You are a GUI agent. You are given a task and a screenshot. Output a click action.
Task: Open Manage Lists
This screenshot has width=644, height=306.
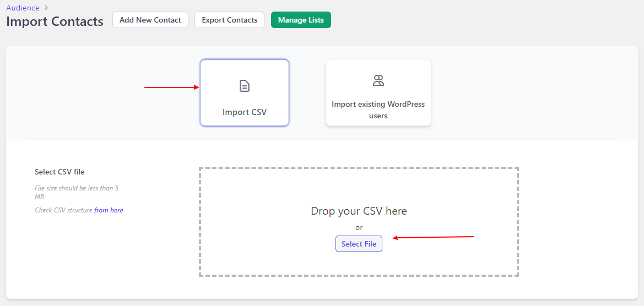[301, 20]
